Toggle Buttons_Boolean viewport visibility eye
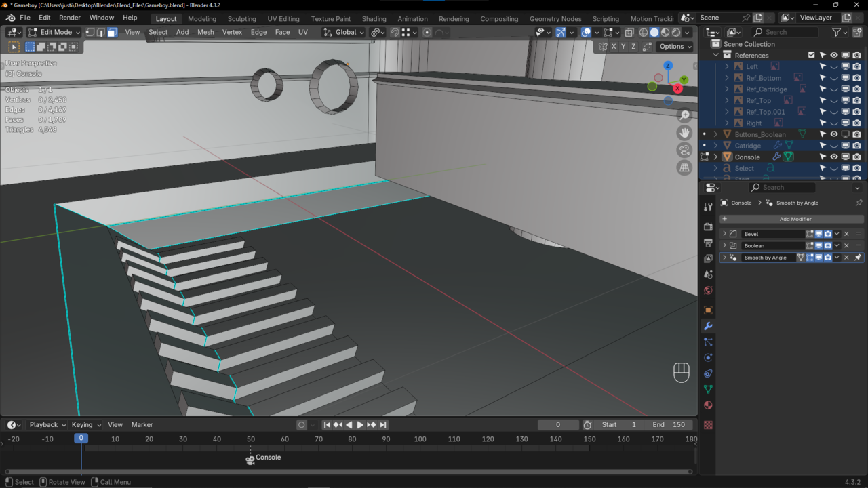Image resolution: width=868 pixels, height=488 pixels. (834, 134)
